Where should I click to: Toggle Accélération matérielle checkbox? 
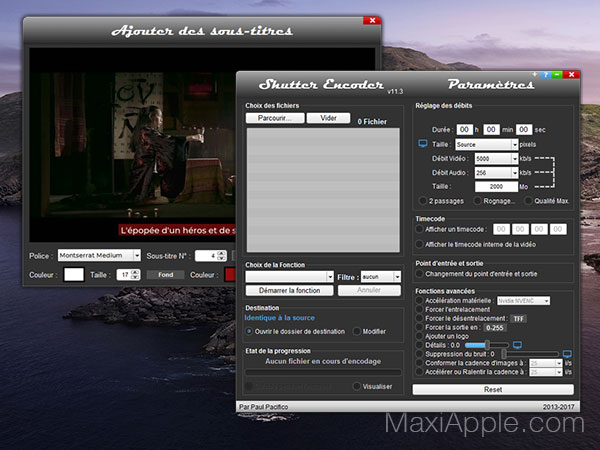(421, 300)
